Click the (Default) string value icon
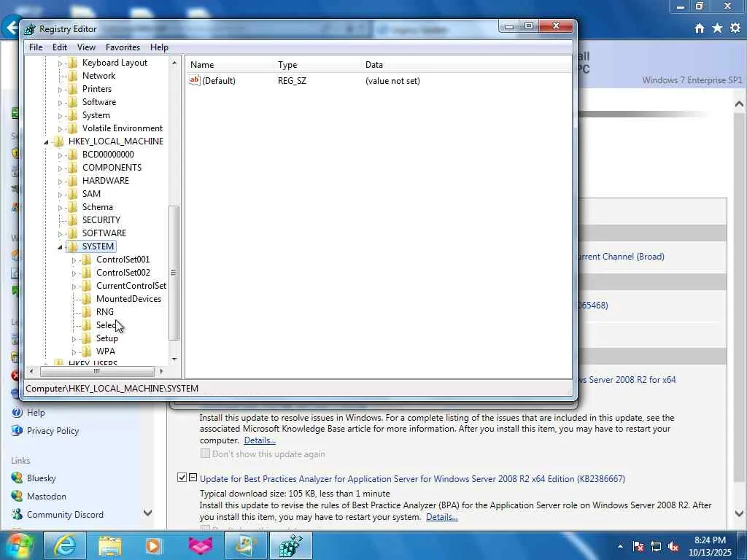The height and width of the screenshot is (560, 747). [194, 80]
